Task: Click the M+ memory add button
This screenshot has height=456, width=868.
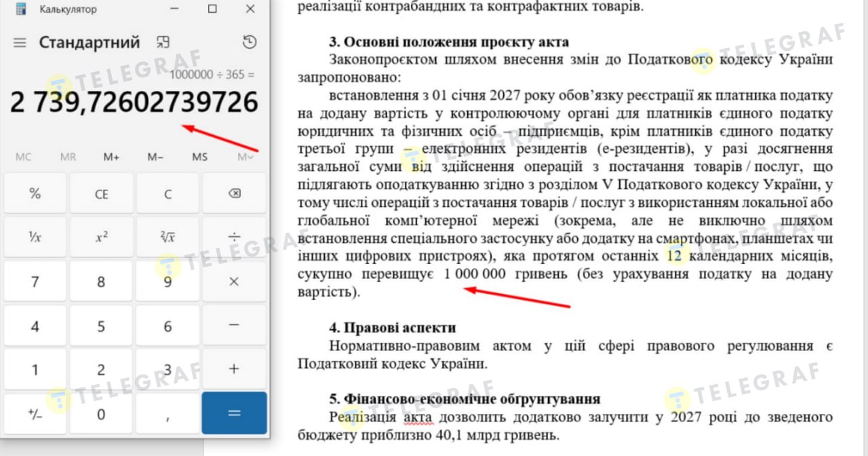Action: click(x=112, y=157)
